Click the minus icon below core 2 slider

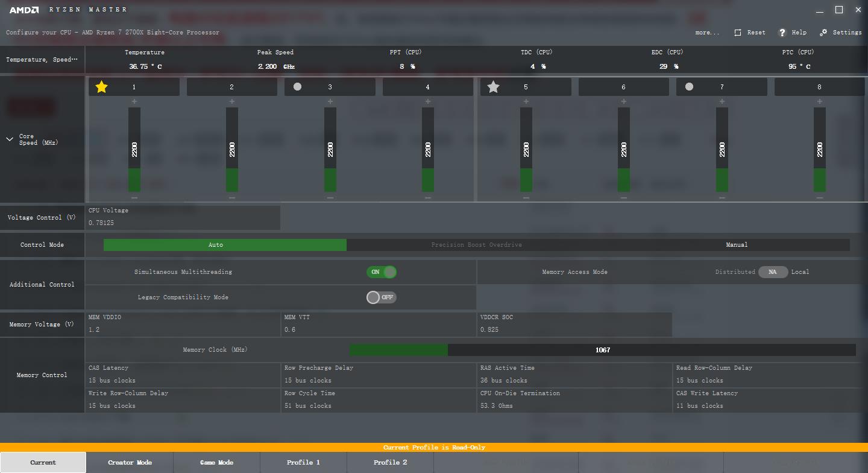232,198
